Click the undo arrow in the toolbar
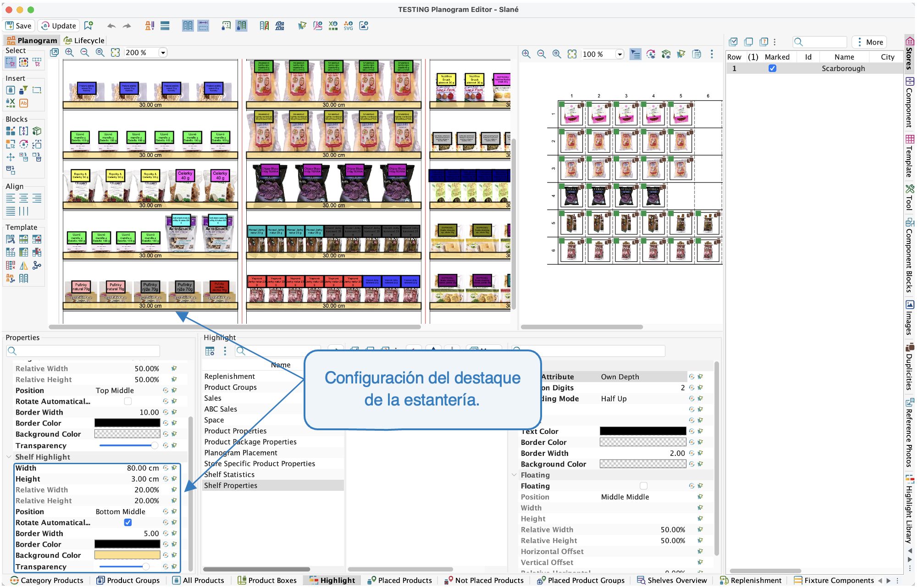Image resolution: width=919 pixels, height=588 pixels. 111,26
